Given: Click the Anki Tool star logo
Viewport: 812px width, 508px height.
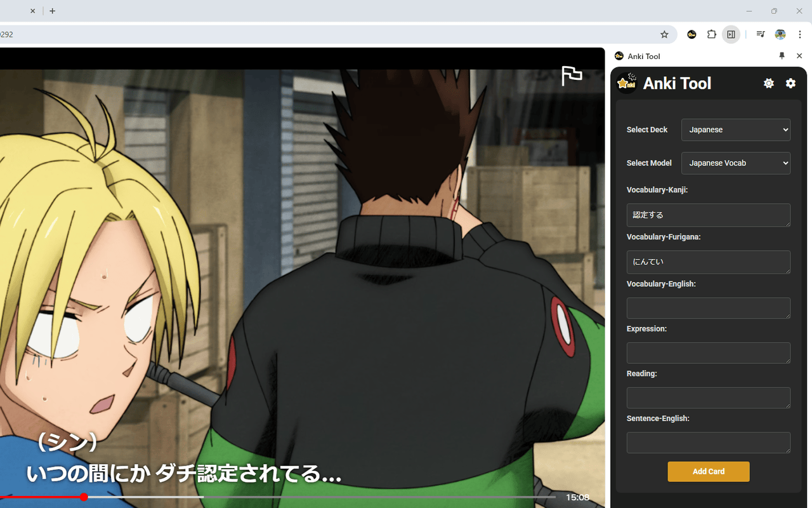Looking at the screenshot, I should pos(627,83).
